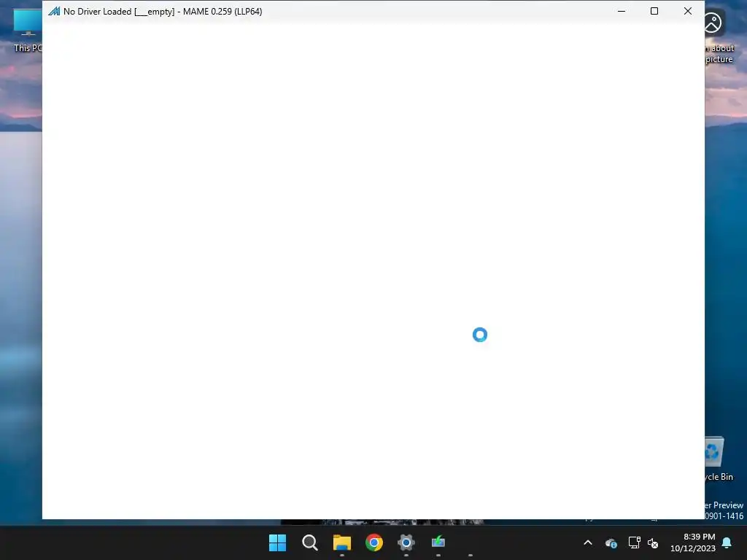Open the notifications bell
The image size is (747, 560).
(x=727, y=542)
